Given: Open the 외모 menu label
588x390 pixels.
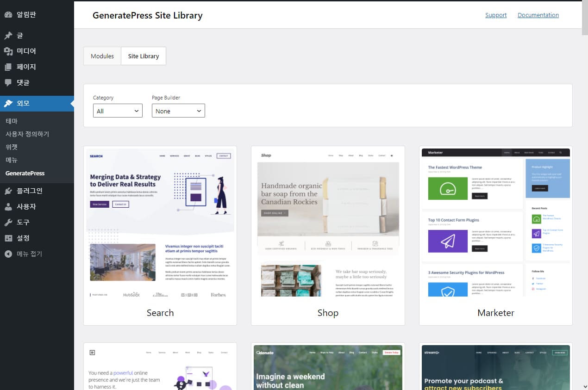Looking at the screenshot, I should [x=23, y=104].
